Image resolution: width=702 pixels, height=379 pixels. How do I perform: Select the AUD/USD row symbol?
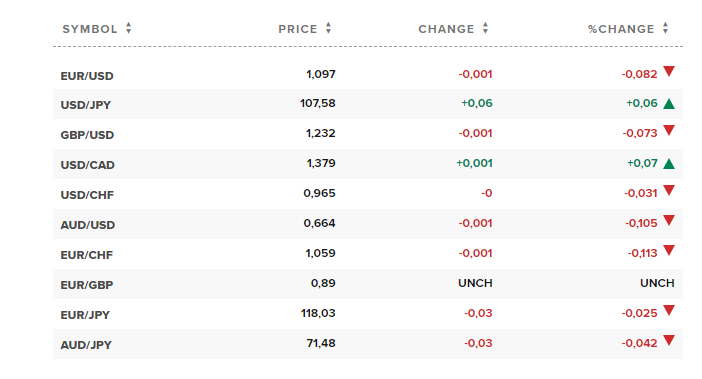click(x=88, y=225)
